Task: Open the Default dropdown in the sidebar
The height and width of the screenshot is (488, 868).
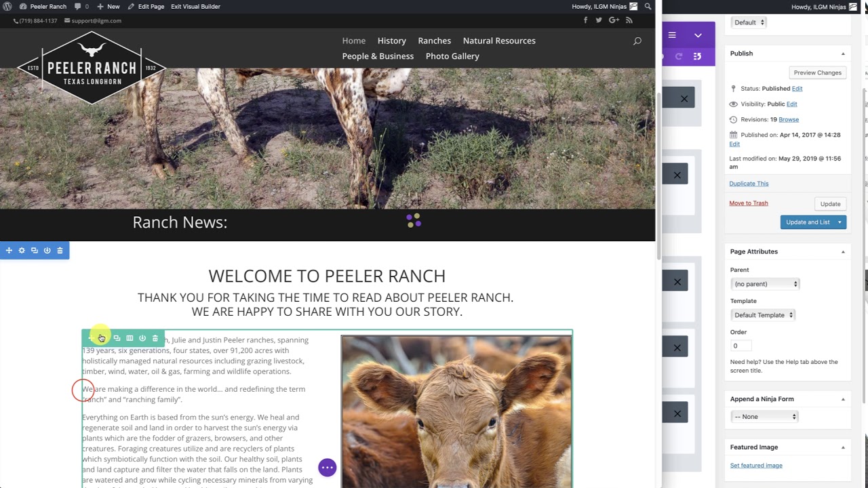Action: click(749, 22)
